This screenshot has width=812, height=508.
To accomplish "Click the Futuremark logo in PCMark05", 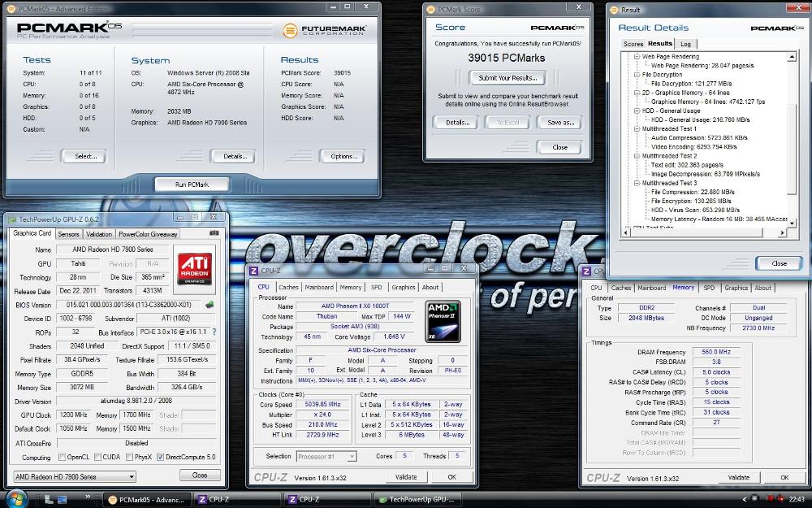I will click(x=326, y=30).
